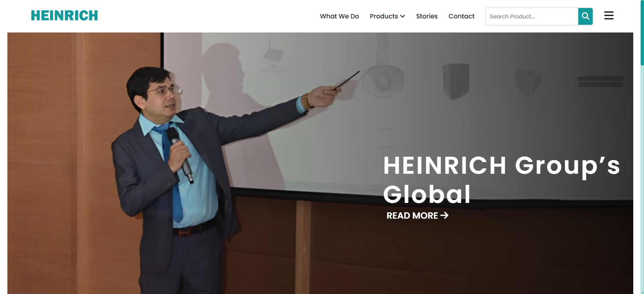
Task: Click the READ MORE link
Action: [417, 216]
